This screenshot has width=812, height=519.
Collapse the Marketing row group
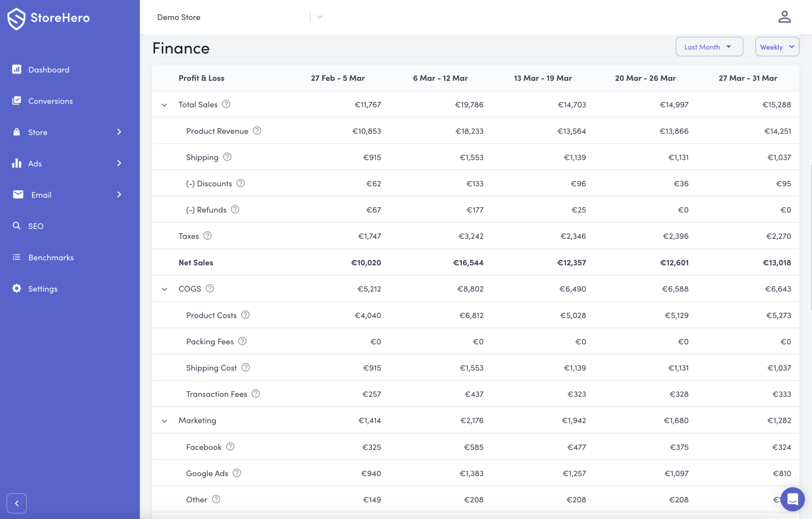tap(164, 421)
